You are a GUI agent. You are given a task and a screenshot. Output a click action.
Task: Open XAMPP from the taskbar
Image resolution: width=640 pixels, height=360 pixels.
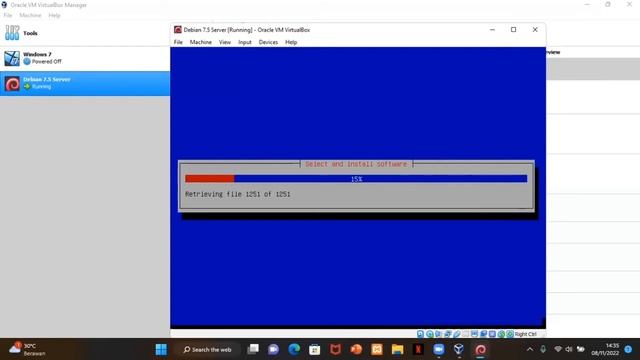coord(377,349)
